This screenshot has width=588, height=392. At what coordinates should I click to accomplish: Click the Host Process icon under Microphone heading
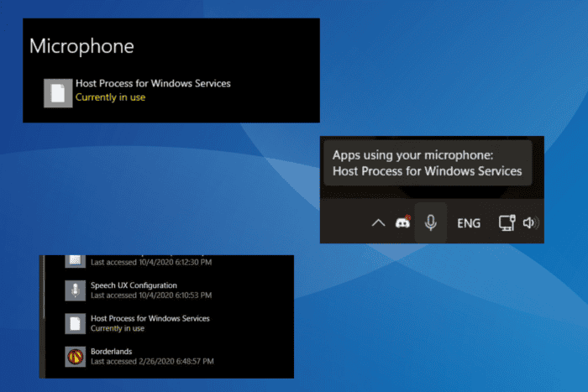coord(58,93)
